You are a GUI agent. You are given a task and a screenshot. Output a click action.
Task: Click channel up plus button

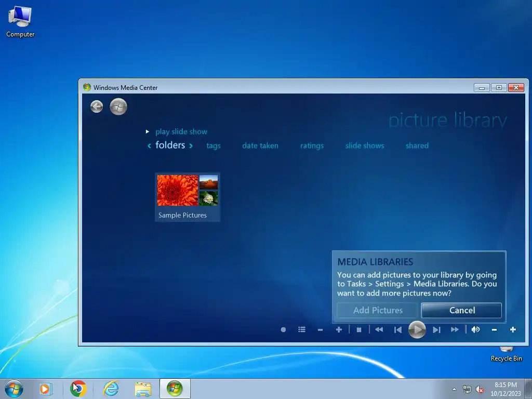[339, 329]
